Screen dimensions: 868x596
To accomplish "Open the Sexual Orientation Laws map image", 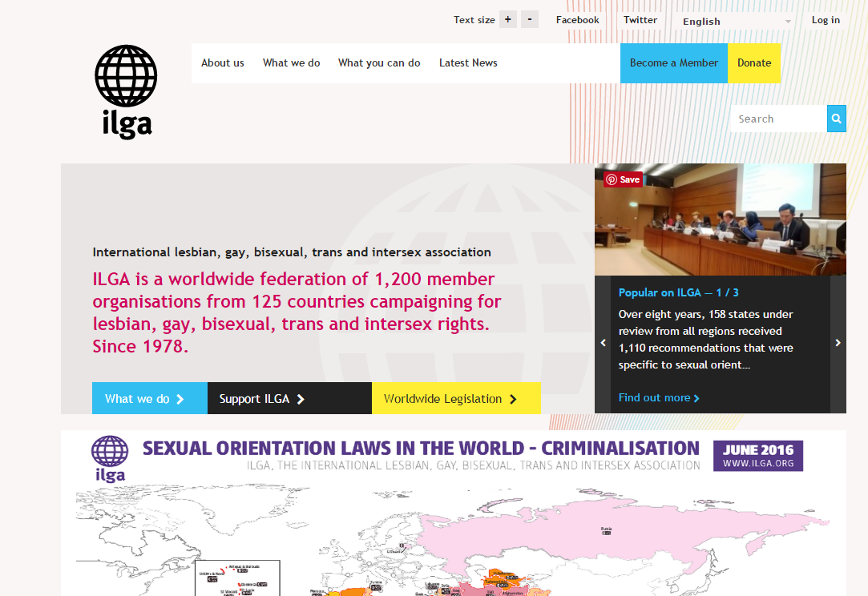I will point(454,513).
